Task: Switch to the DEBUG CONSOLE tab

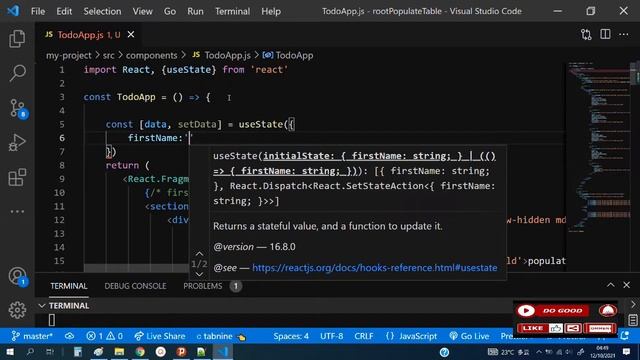Action: (x=135, y=286)
